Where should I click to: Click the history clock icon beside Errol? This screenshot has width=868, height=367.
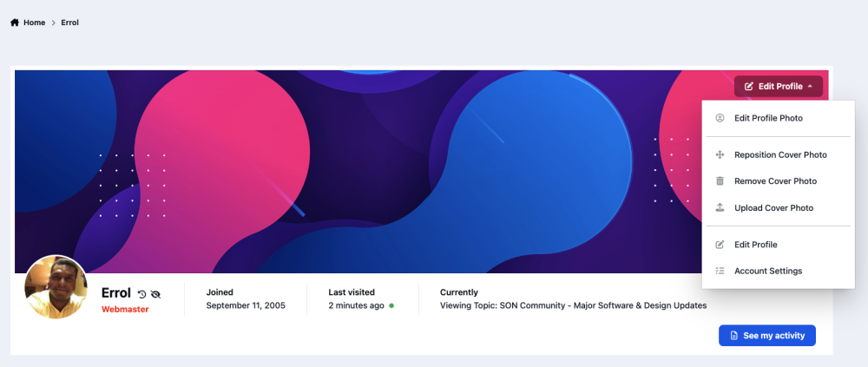click(142, 294)
